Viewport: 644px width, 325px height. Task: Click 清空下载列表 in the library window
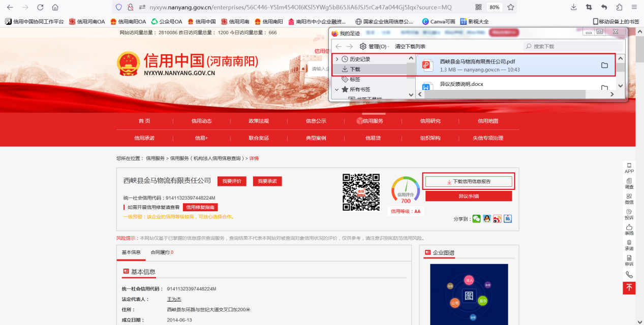coord(410,46)
